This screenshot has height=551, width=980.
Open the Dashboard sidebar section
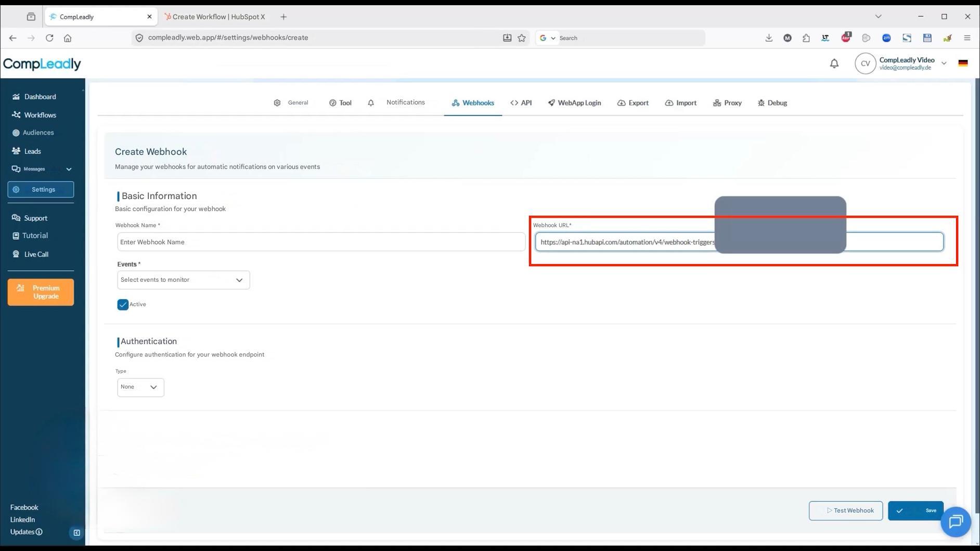[40, 97]
